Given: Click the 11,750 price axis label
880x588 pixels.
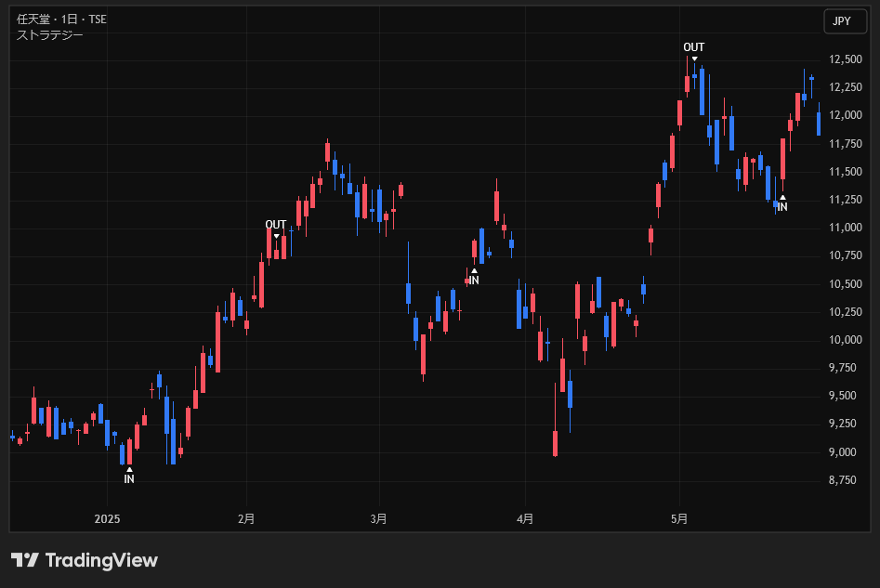Looking at the screenshot, I should tap(846, 144).
